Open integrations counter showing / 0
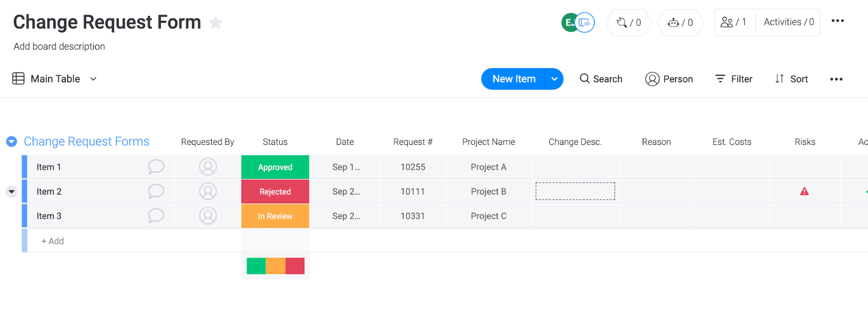868x322 pixels. 629,23
